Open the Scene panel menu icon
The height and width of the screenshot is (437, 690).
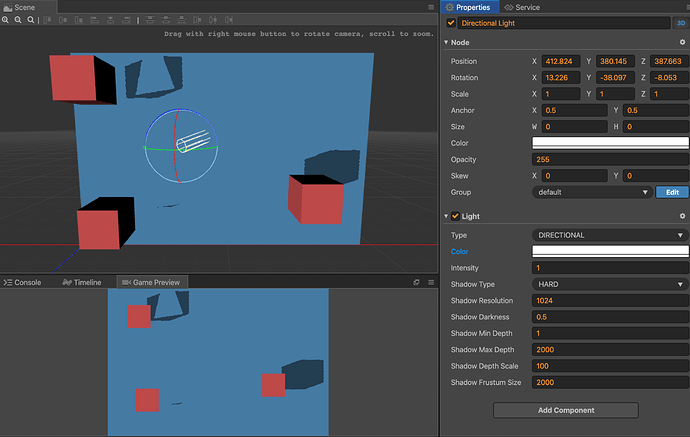[x=429, y=7]
